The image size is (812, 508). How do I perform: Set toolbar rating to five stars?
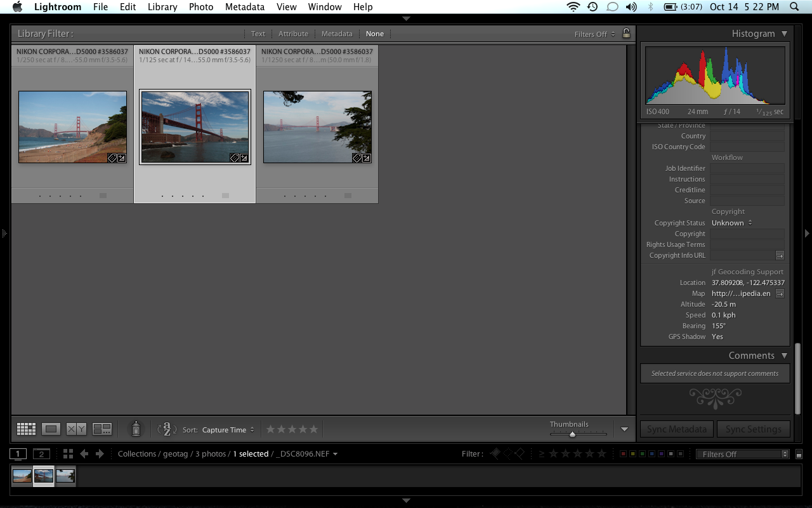(x=313, y=429)
